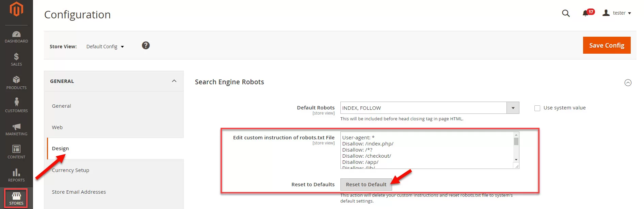Click the 'Default Robots' field label
Image resolution: width=644 pixels, height=209 pixels.
(316, 108)
